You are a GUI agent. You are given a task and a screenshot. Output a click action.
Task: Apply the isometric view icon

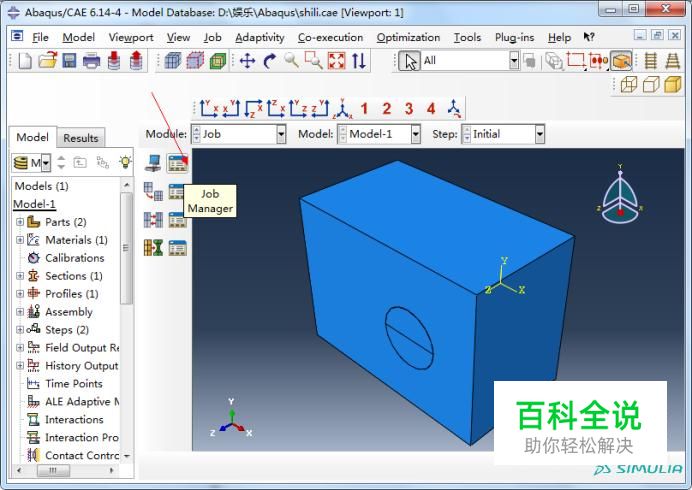click(342, 109)
